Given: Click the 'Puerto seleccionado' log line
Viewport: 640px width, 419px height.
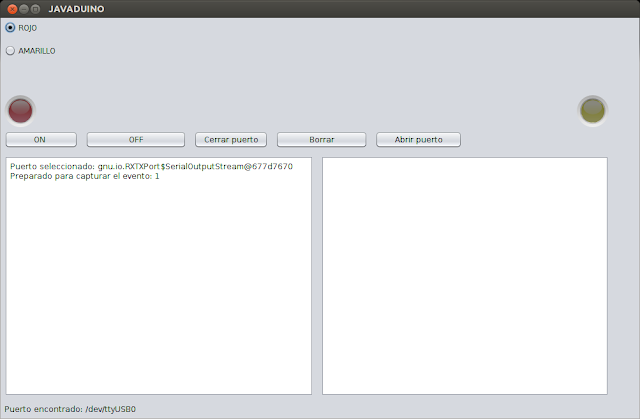Looking at the screenshot, I should pyautogui.click(x=151, y=166).
